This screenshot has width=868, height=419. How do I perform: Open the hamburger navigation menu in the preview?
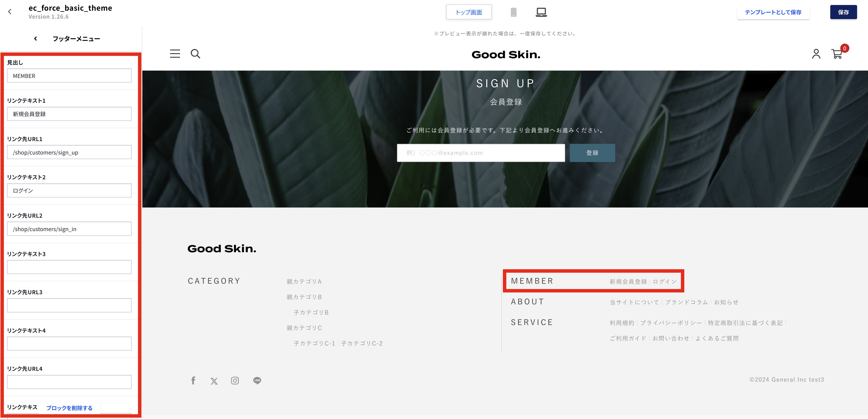click(175, 54)
